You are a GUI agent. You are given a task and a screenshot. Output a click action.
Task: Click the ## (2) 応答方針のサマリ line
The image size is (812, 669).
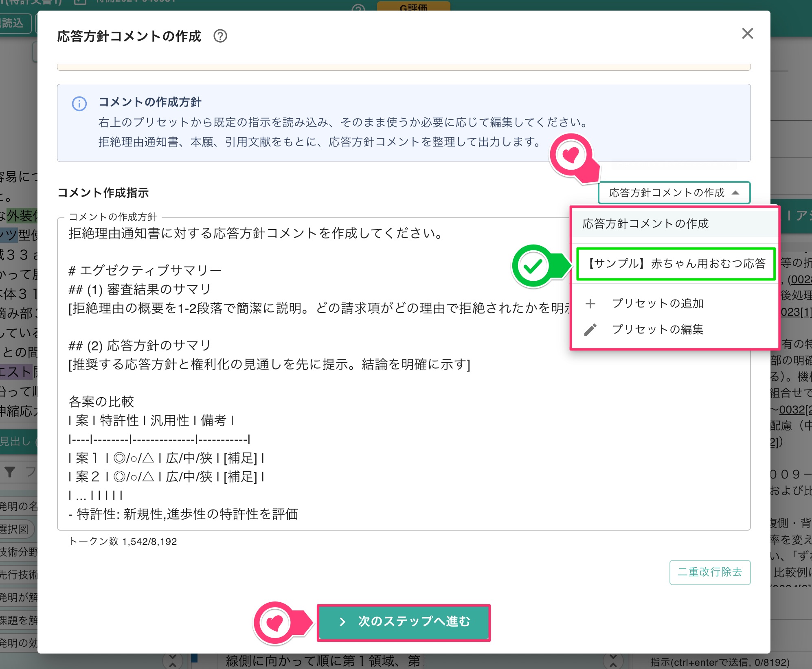[140, 345]
